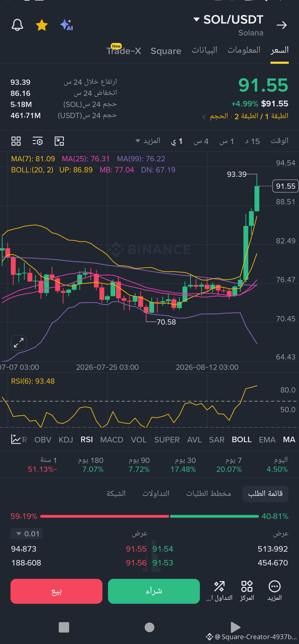This screenshot has height=644, width=299.
Task: Toggle the MACD indicator
Action: (112, 440)
